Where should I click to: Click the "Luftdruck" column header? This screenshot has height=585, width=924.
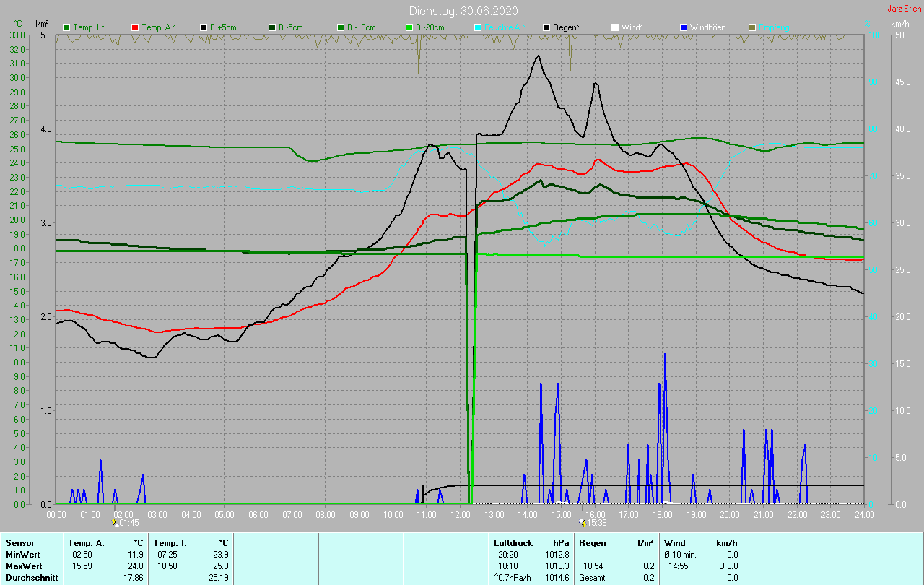click(x=513, y=542)
